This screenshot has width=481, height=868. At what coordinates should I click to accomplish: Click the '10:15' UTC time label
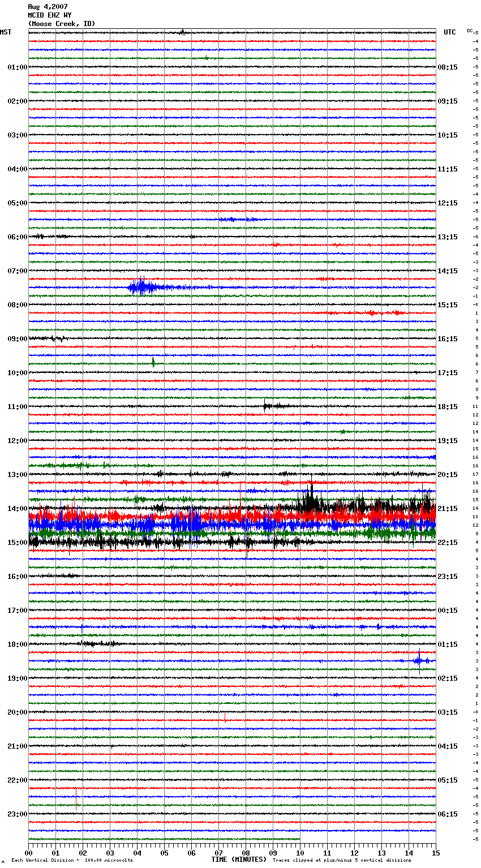click(448, 135)
